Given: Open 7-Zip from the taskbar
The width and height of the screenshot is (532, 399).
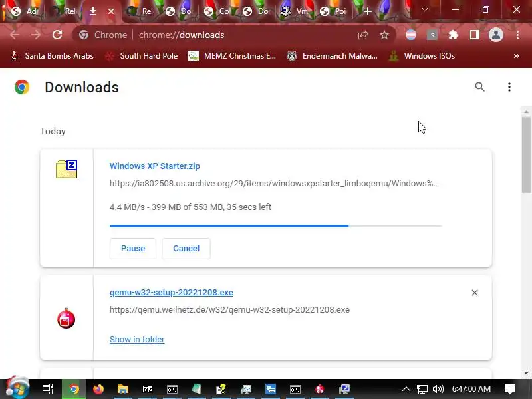Looking at the screenshot, I should 148,389.
